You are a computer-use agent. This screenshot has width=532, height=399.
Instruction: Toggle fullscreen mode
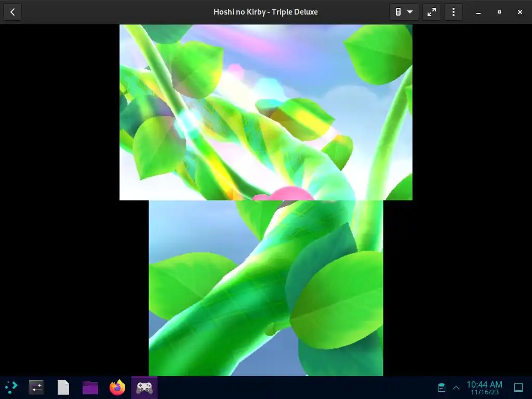(432, 12)
